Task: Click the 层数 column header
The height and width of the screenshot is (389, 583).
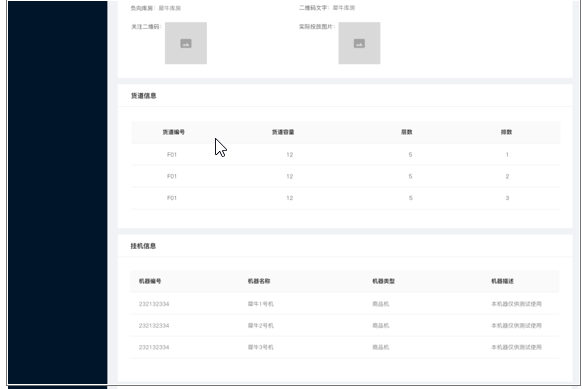Action: [x=407, y=132]
